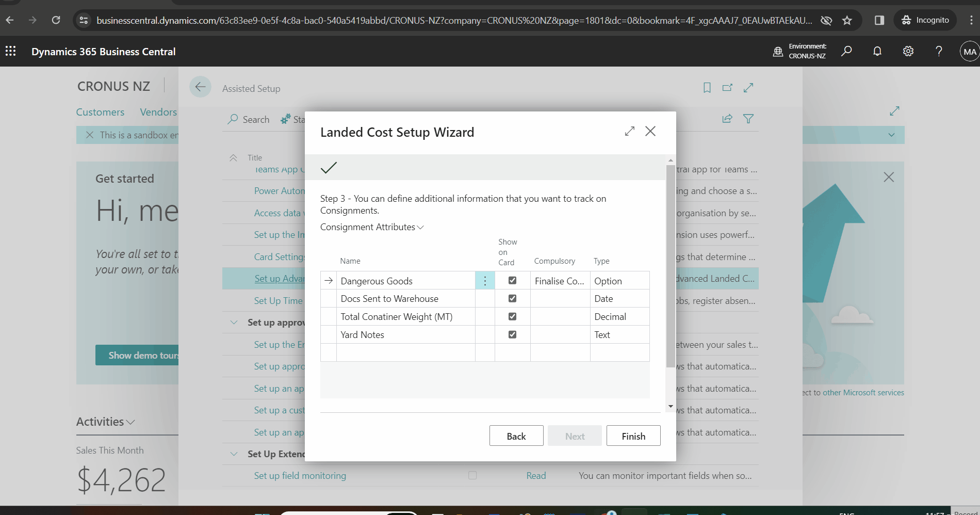Viewport: 980px width, 515px height.
Task: Open the other Microsoft services link
Action: [x=863, y=393]
